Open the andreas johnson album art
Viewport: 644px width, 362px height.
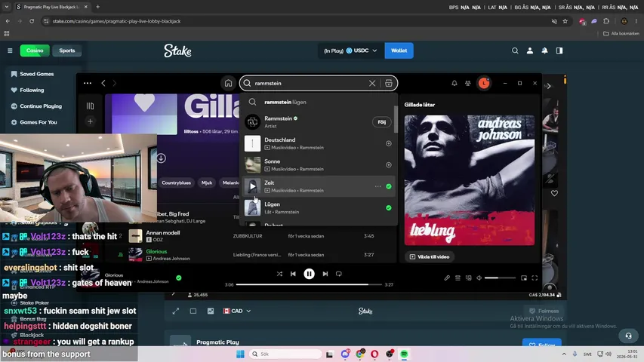pos(470,180)
